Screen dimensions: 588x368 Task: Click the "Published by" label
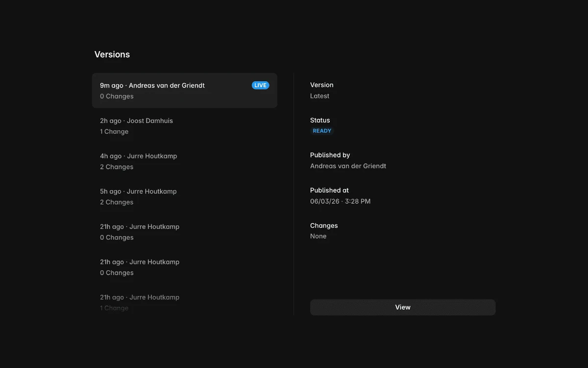pyautogui.click(x=330, y=155)
